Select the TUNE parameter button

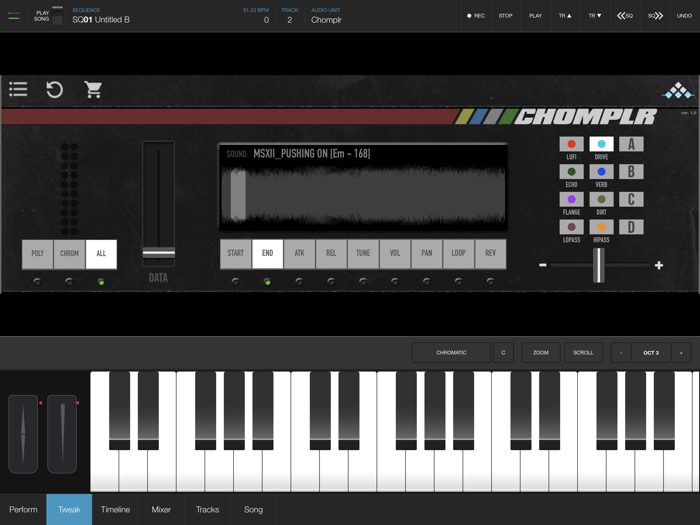point(363,254)
